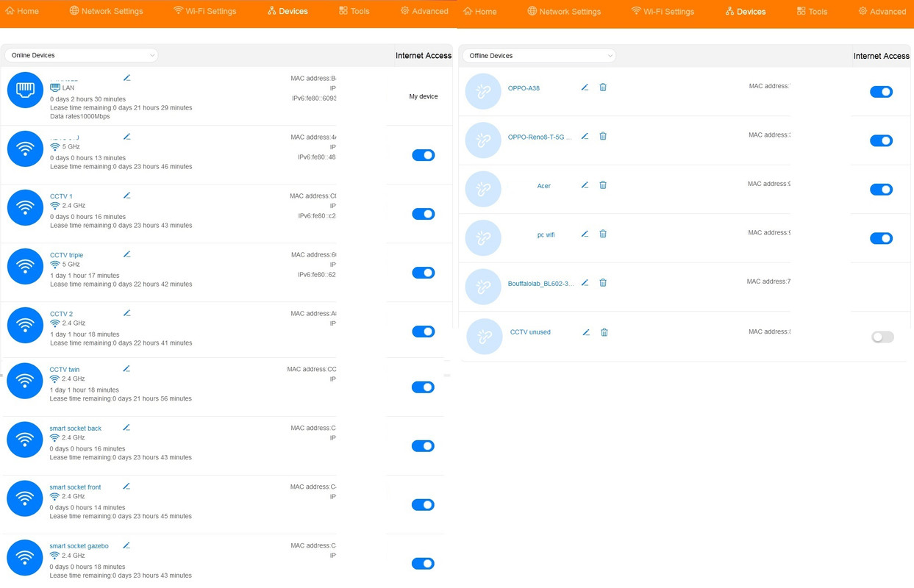Toggle smart socket back internet access
This screenshot has width=914, height=588.
point(423,446)
